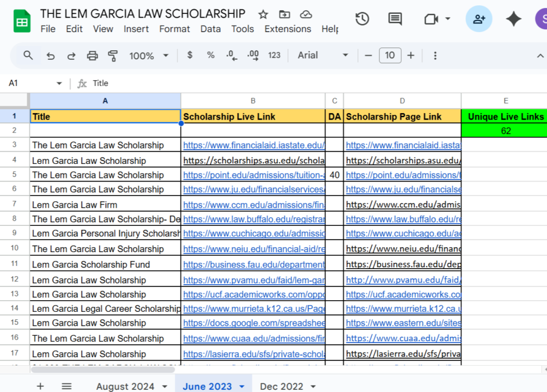Click the search menus magnifier icon
547x392 pixels.
(28, 55)
